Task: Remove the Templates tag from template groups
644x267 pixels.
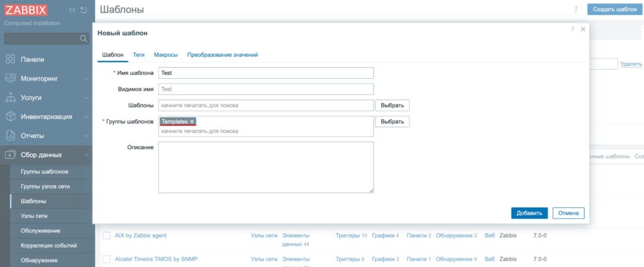Action: tap(192, 122)
